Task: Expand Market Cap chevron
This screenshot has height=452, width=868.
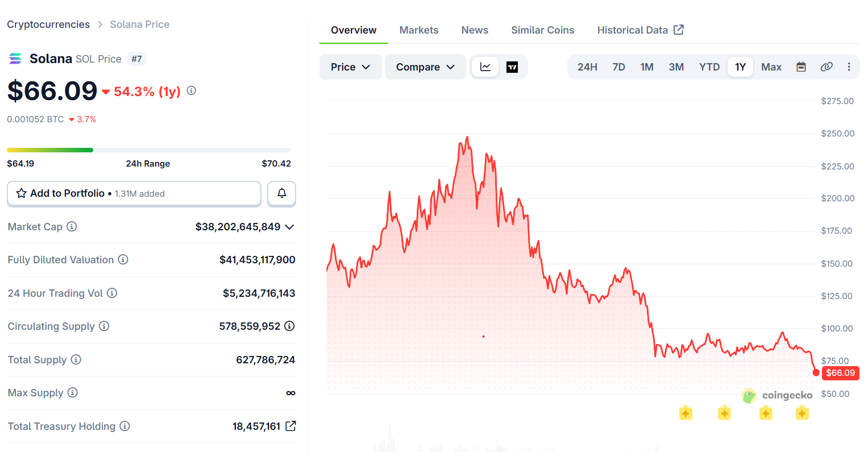Action: [x=289, y=227]
